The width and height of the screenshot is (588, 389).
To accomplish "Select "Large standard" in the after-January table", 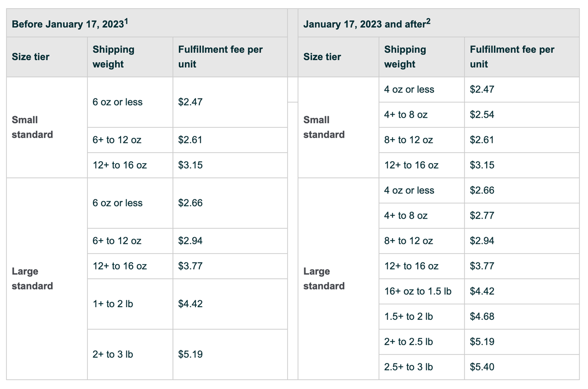I will (324, 279).
